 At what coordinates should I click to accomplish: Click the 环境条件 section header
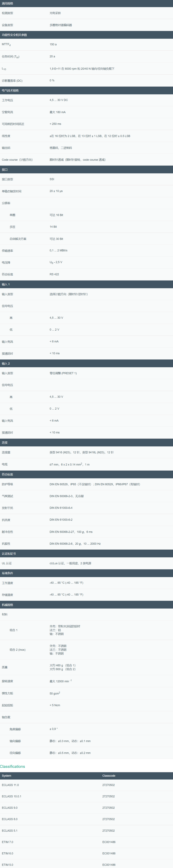pyautogui.click(x=86, y=573)
